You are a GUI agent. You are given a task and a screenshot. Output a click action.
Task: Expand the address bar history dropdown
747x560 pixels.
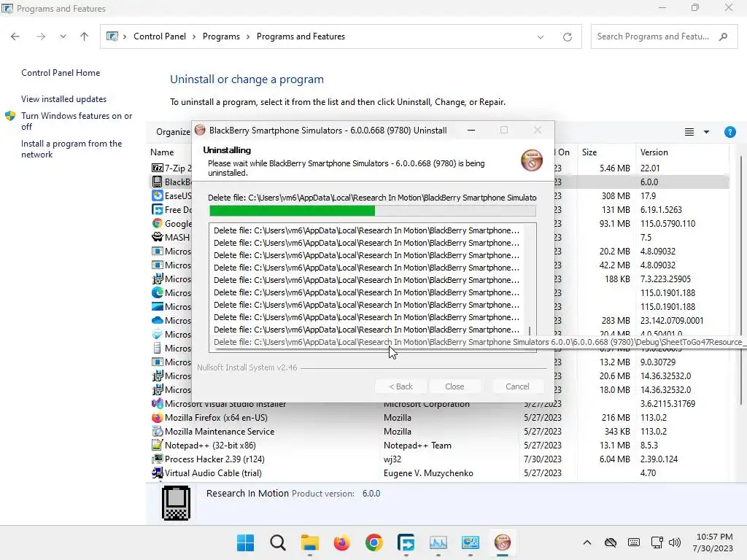click(541, 36)
